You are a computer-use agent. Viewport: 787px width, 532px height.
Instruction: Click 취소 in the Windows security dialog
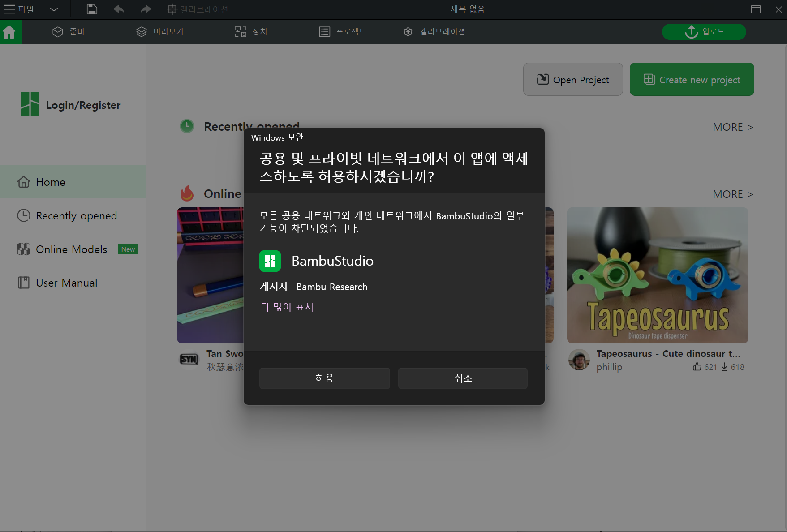pyautogui.click(x=463, y=378)
